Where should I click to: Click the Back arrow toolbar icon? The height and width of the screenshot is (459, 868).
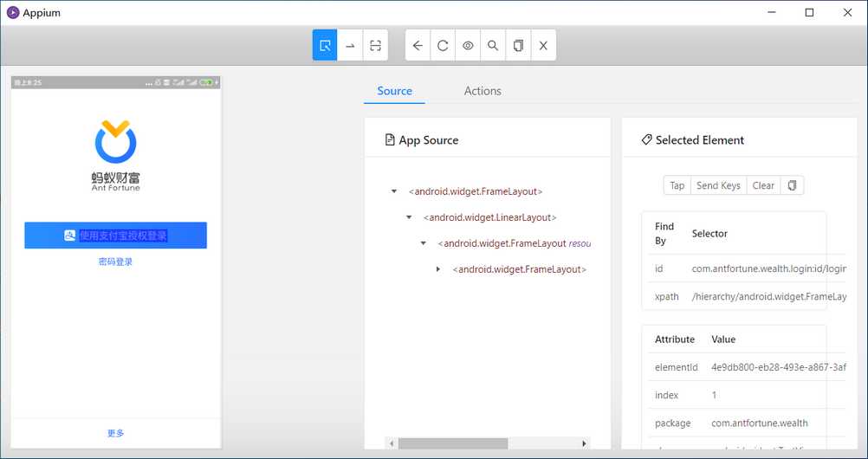[418, 45]
